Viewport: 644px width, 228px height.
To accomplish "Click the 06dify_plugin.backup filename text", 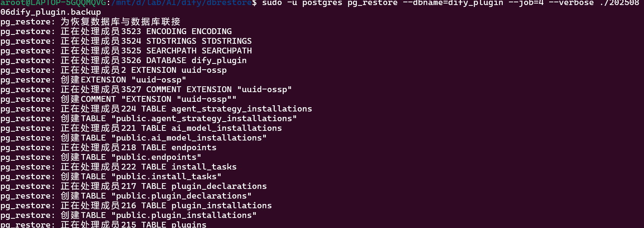I will 51,12.
